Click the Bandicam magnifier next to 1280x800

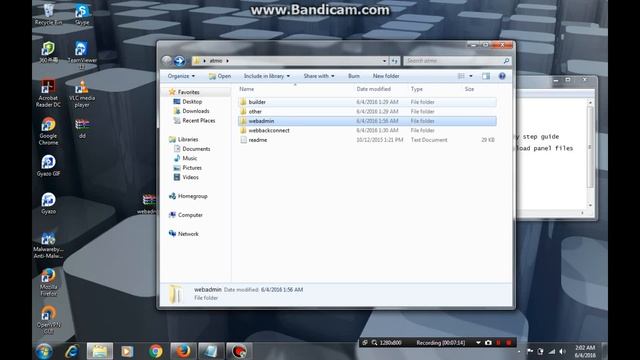(x=374, y=343)
